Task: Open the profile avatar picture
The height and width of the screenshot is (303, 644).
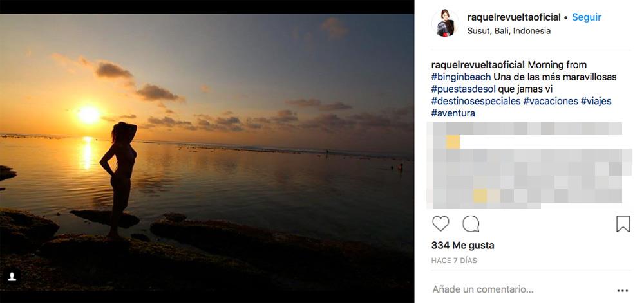Action: click(x=445, y=23)
